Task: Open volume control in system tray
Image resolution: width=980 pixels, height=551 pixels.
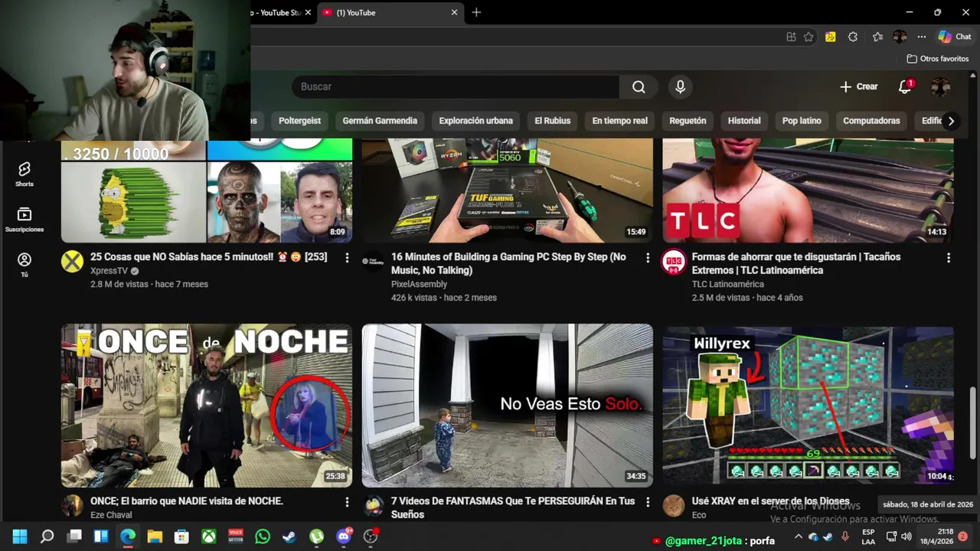Action: [906, 536]
